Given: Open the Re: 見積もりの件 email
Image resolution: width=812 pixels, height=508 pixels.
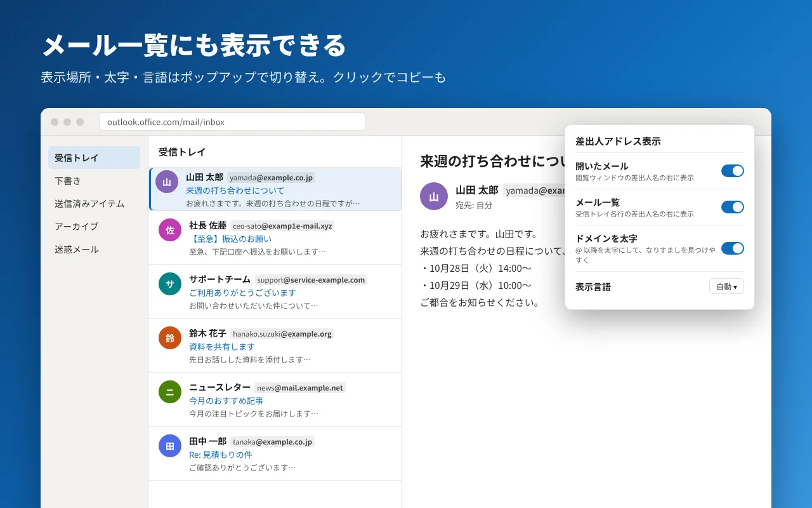Looking at the screenshot, I should pyautogui.click(x=221, y=455).
